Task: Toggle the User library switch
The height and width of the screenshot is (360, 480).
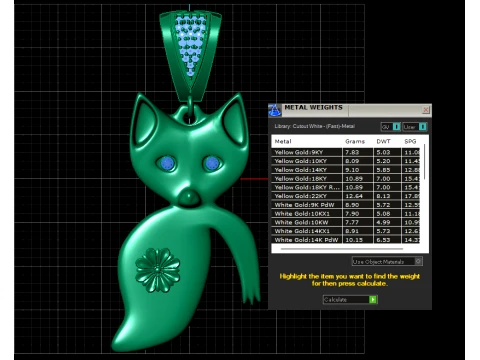Action: [x=414, y=127]
